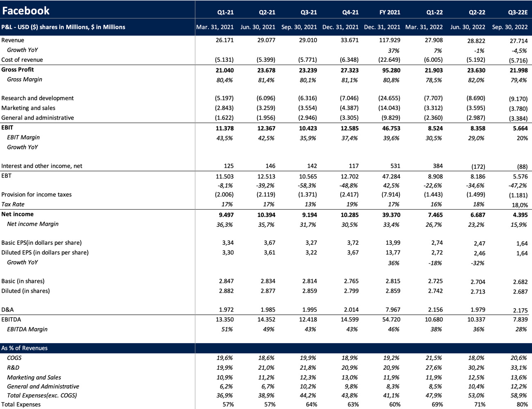Select FY 2021 D&A value 7.967
The width and height of the screenshot is (532, 409).
click(x=393, y=310)
